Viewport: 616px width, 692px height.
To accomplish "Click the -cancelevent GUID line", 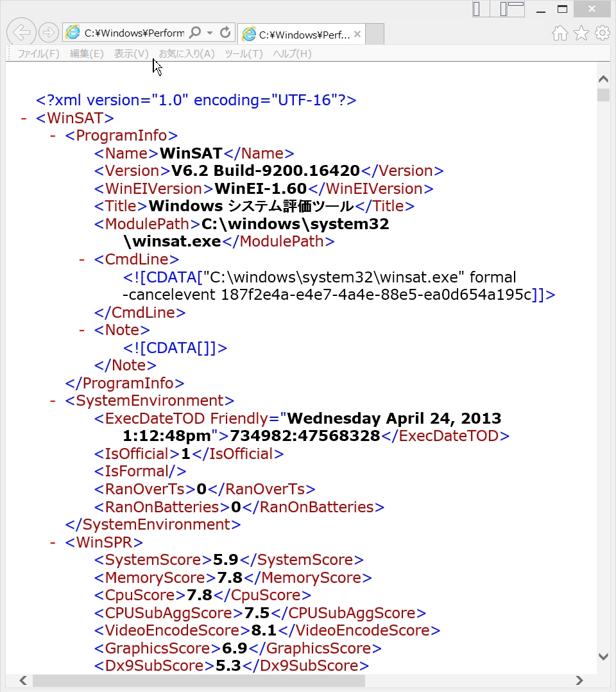I will click(339, 295).
